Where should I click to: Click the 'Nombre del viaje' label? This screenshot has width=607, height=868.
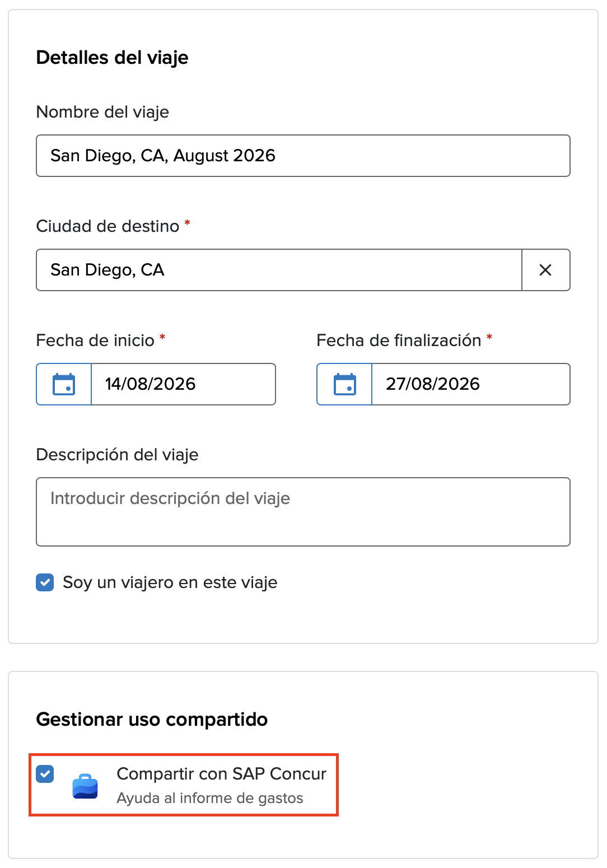click(102, 112)
